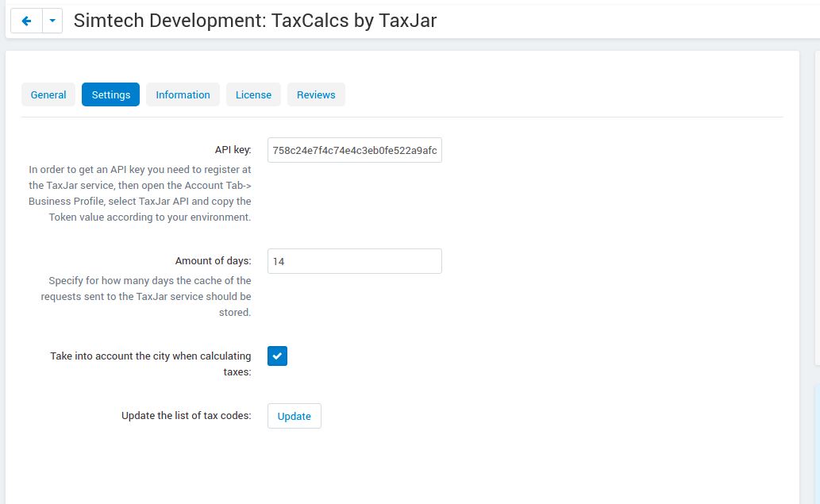The height and width of the screenshot is (504, 820).
Task: View the Reviews tab
Action: tap(316, 94)
